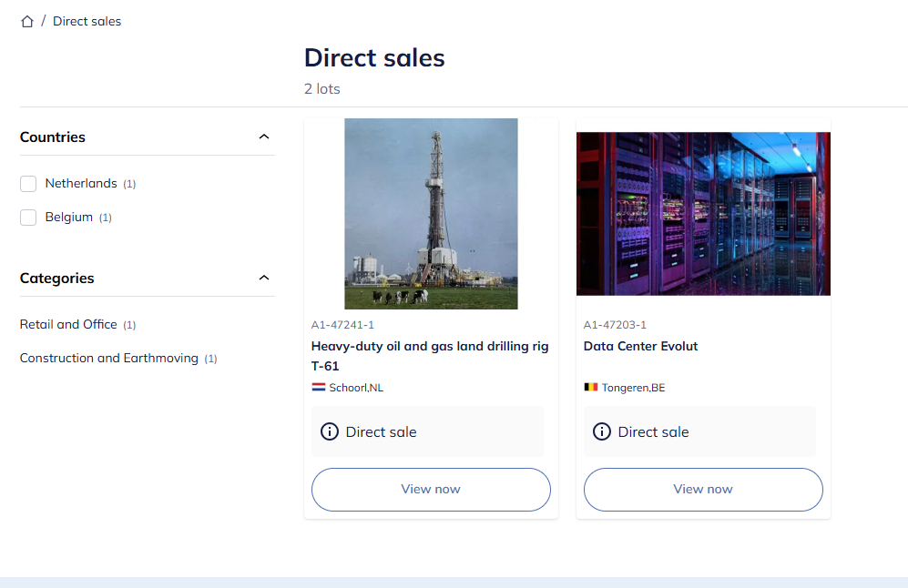Click Schoorl,NL location text

(356, 388)
